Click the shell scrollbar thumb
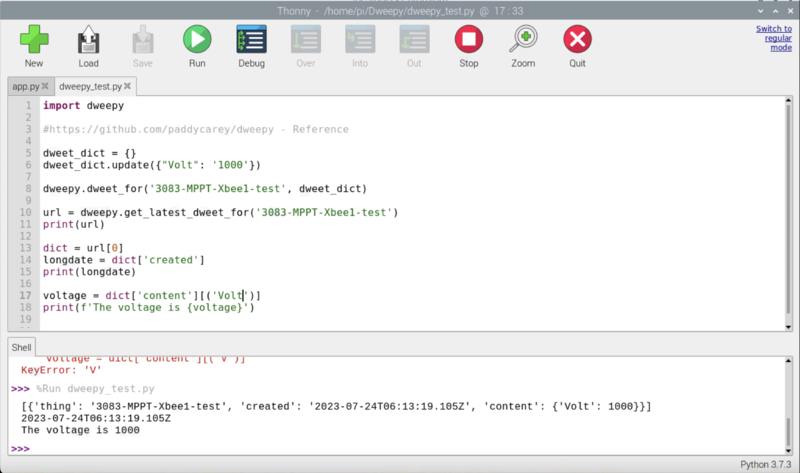Viewport: 800px width, 473px height. [x=788, y=432]
